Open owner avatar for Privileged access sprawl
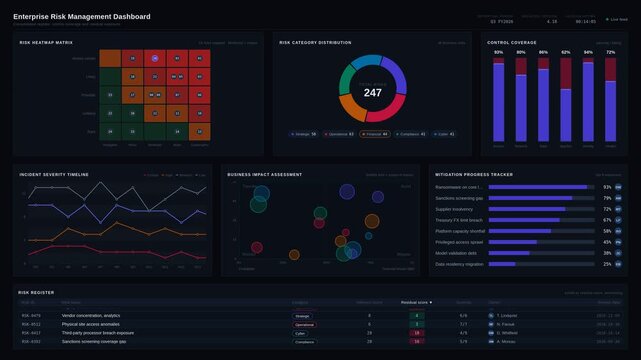 (x=618, y=242)
